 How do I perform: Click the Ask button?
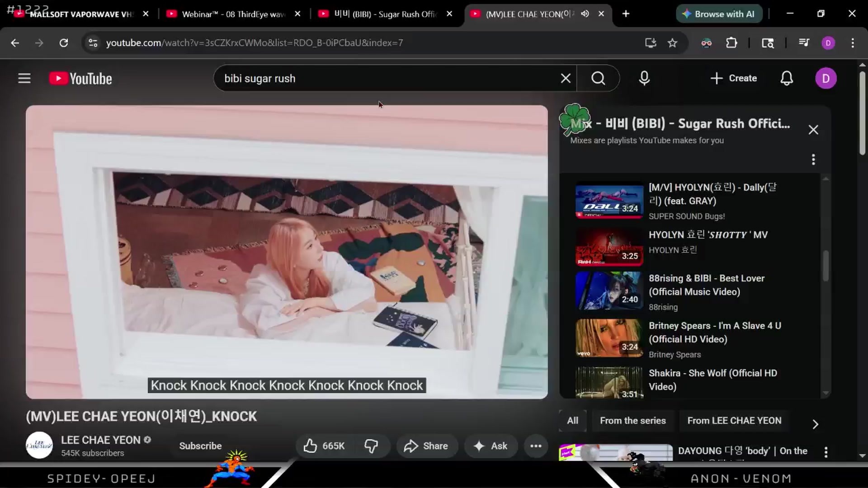[x=491, y=446]
